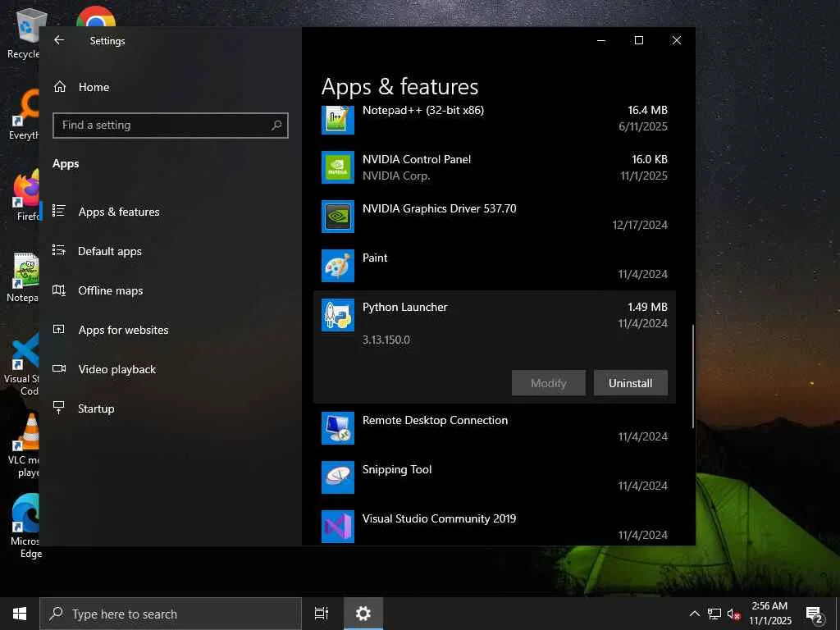The height and width of the screenshot is (630, 840).
Task: Click the search magnifier in Find a setting
Action: coord(276,125)
